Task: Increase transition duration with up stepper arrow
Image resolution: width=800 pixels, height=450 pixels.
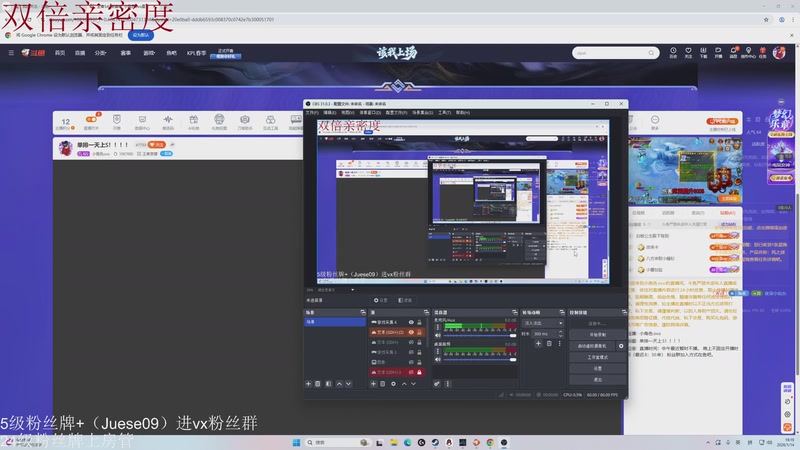Action: (x=561, y=332)
